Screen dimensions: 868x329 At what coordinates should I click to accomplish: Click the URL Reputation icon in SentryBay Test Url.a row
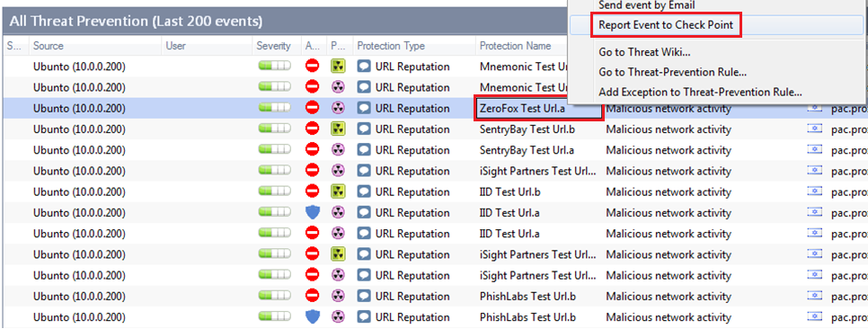(x=364, y=150)
